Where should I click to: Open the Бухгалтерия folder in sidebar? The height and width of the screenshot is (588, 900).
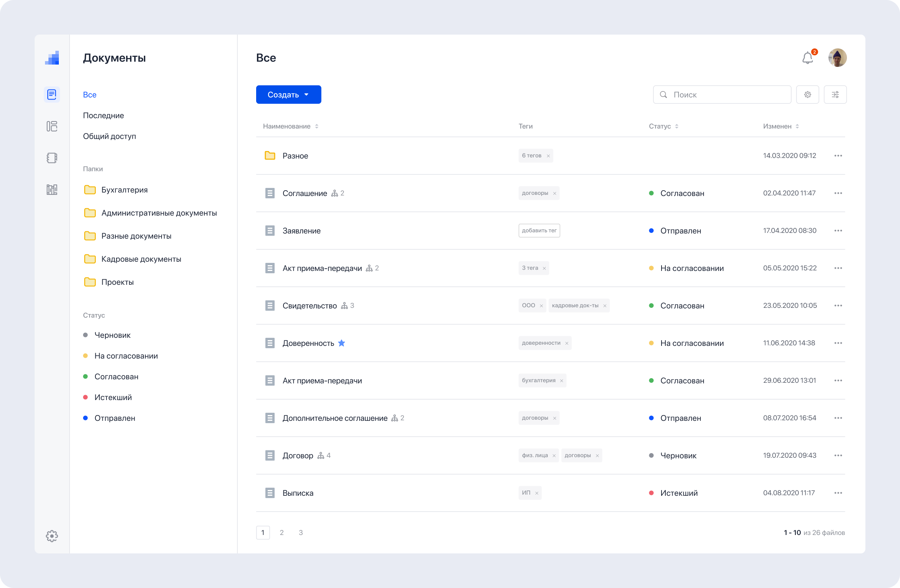click(x=116, y=190)
